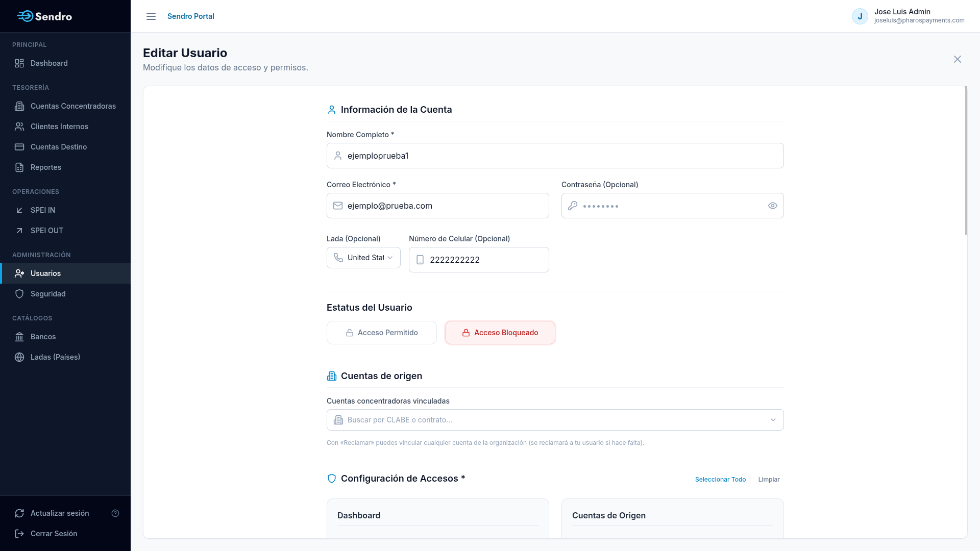Close the Editar Usuario form

pyautogui.click(x=958, y=59)
